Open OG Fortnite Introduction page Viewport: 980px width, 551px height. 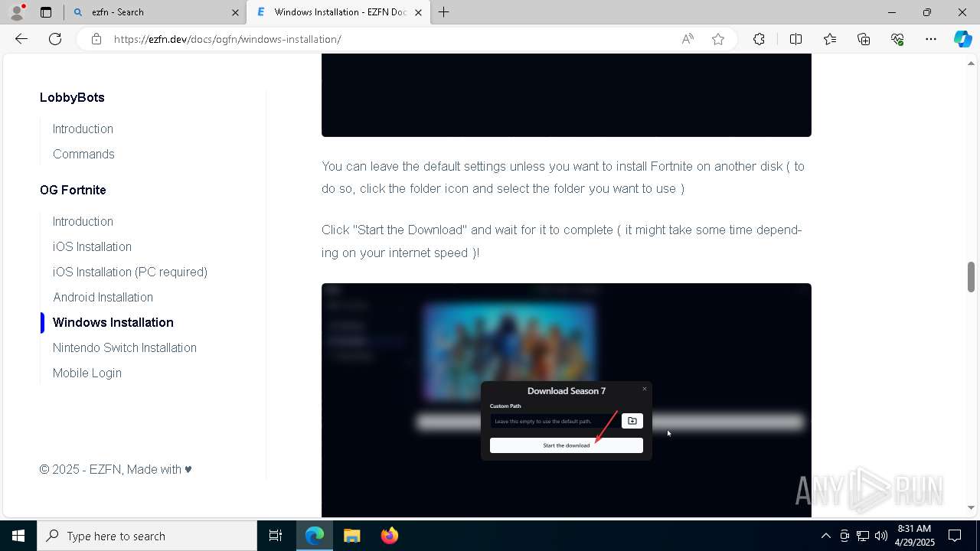click(x=83, y=221)
